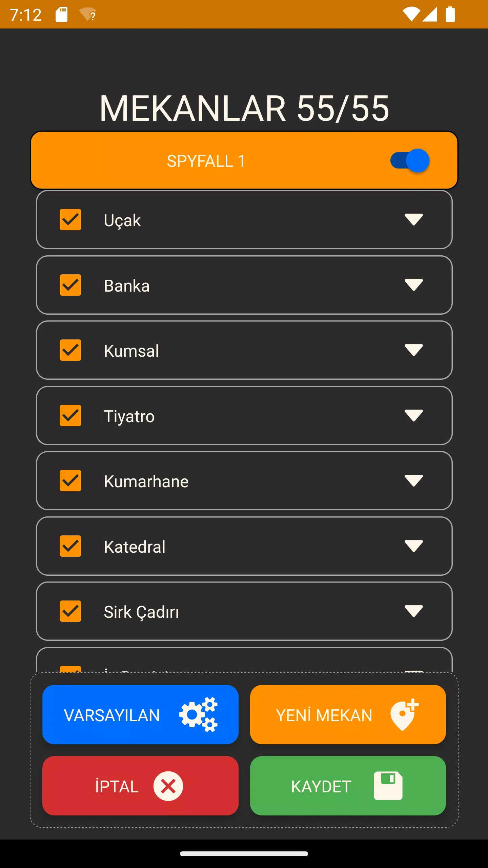This screenshot has width=488, height=868.
Task: Tap the Wi-Fi signal status icon
Action: (x=411, y=15)
